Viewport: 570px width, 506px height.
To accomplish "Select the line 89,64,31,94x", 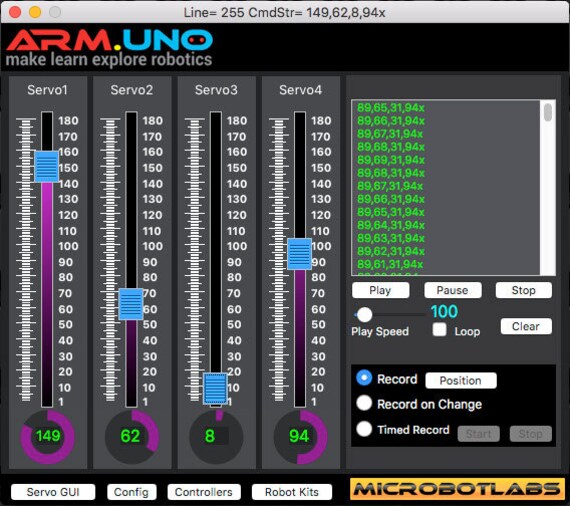I will click(x=391, y=225).
